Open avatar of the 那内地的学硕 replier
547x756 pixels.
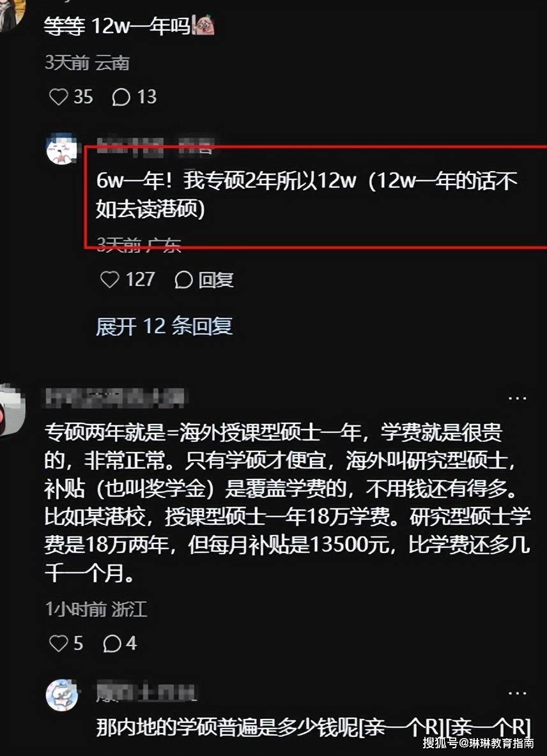click(62, 695)
